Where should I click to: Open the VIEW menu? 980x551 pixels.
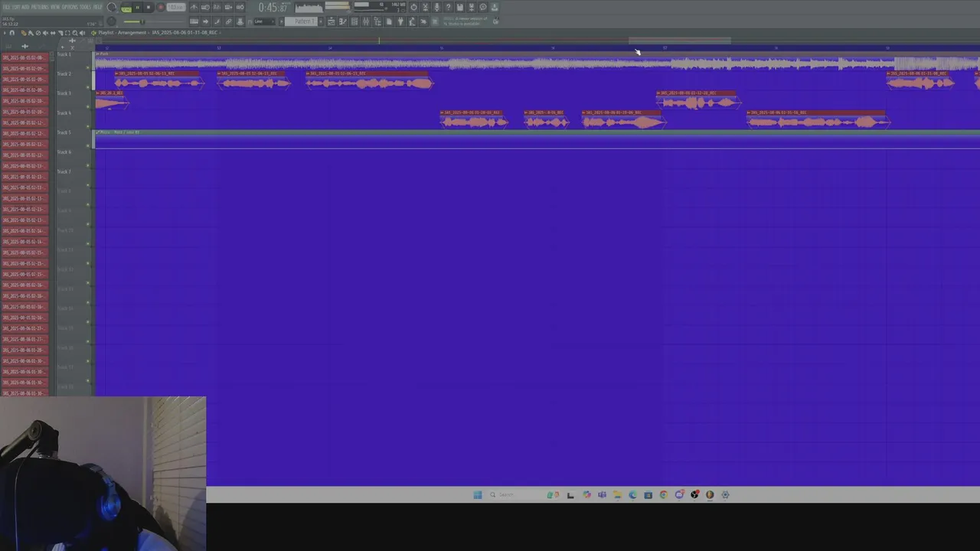pos(55,7)
